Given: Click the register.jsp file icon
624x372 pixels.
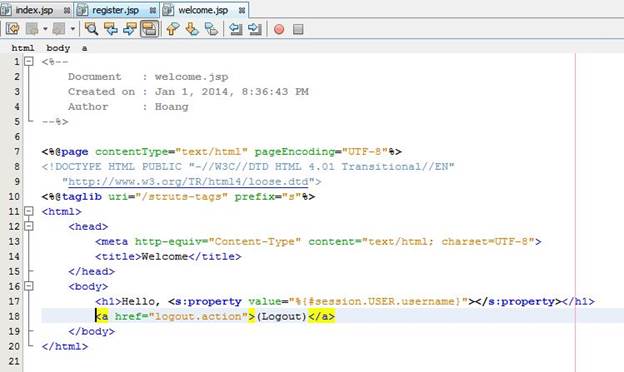Looking at the screenshot, I should 82,10.
